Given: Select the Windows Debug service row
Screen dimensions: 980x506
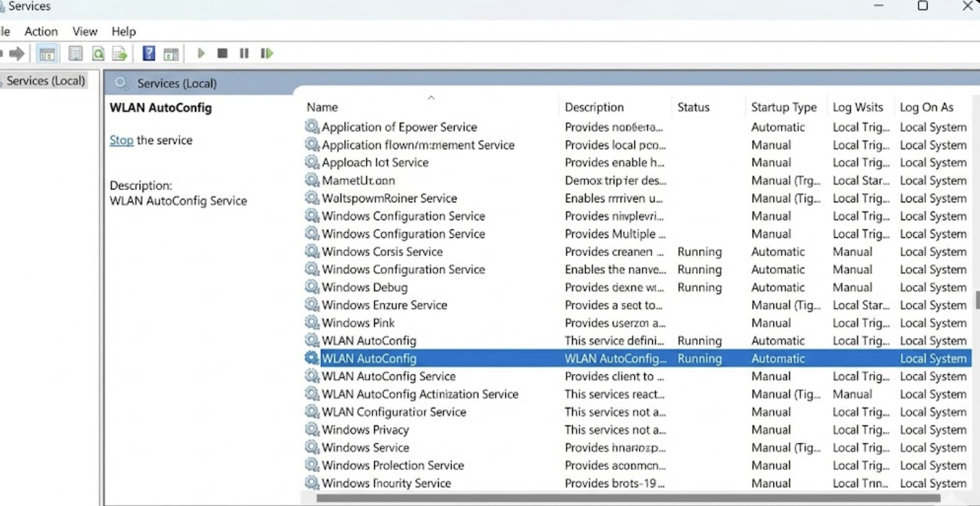Looking at the screenshot, I should click(x=364, y=287).
